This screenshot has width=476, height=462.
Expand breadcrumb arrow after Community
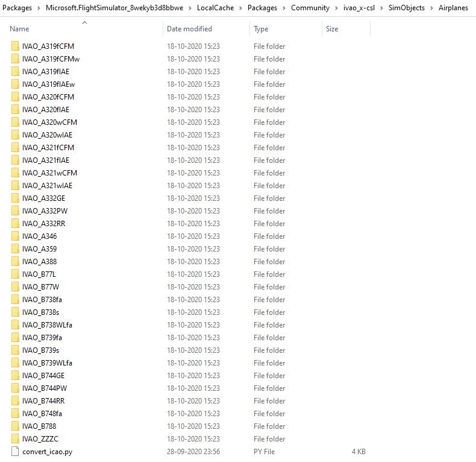point(336,8)
